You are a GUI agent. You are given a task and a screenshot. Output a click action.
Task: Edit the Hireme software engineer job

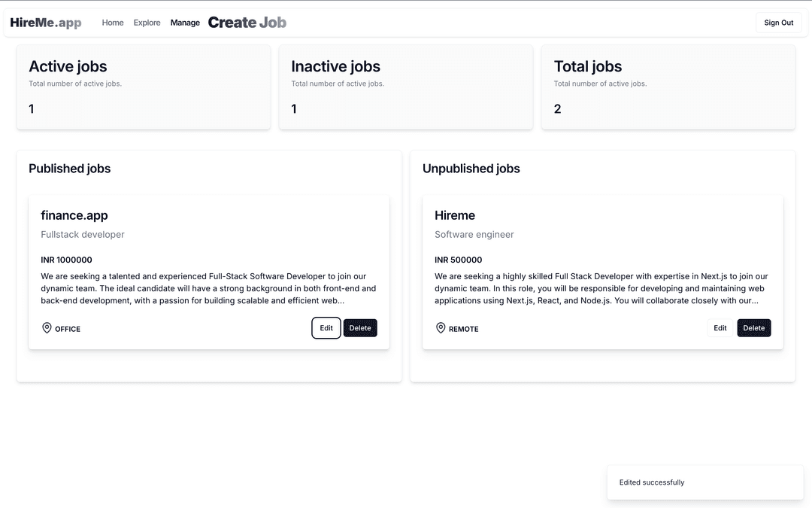pyautogui.click(x=720, y=328)
